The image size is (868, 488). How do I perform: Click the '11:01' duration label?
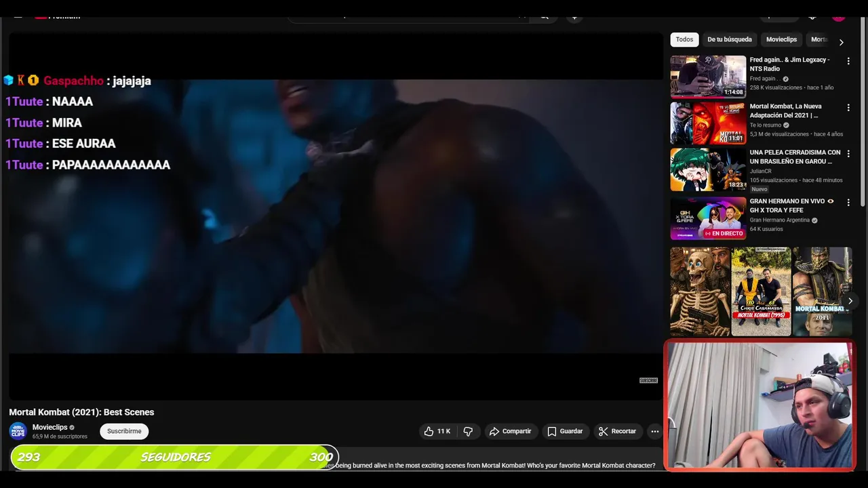[x=736, y=138]
